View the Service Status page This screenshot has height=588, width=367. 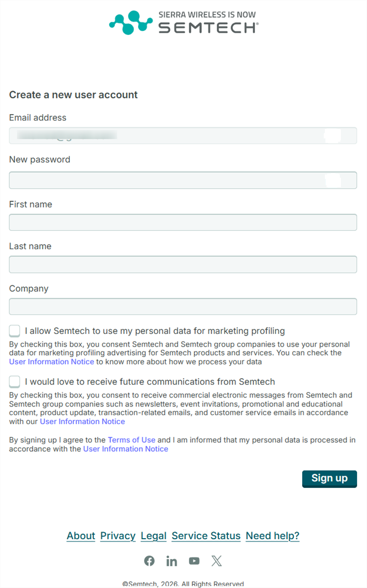pyautogui.click(x=206, y=536)
